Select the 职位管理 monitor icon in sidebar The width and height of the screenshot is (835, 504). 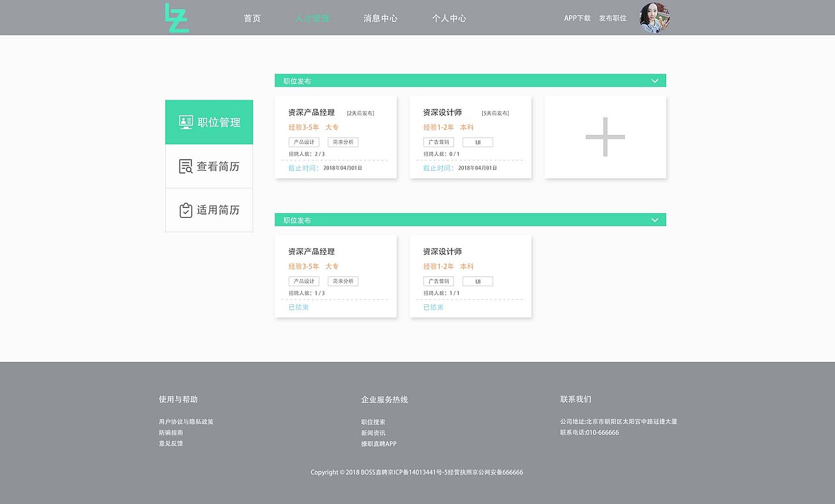pyautogui.click(x=185, y=121)
